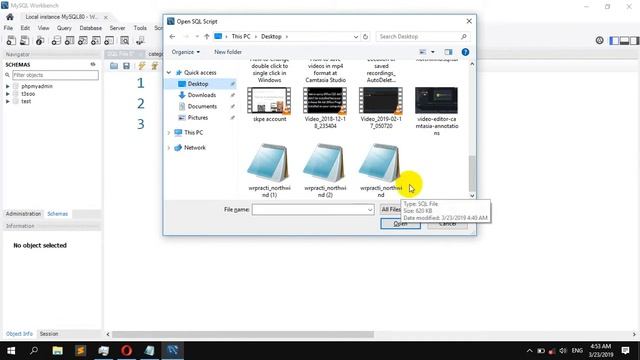The image size is (640, 360).
Task: Click the dialog help icon
Action: click(x=465, y=52)
